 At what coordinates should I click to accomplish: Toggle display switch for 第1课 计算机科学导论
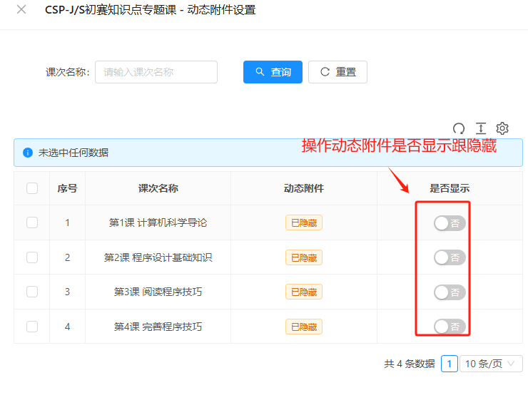pyautogui.click(x=450, y=223)
